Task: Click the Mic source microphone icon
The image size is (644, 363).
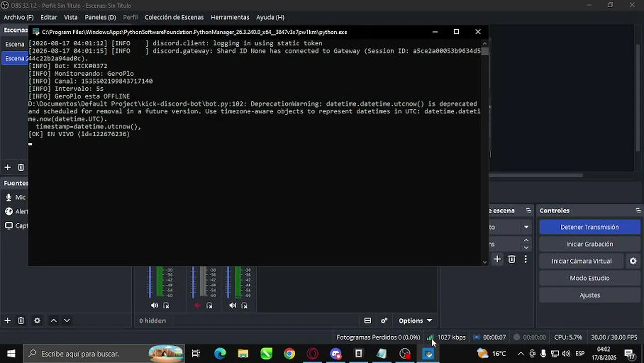Action: coord(9,197)
